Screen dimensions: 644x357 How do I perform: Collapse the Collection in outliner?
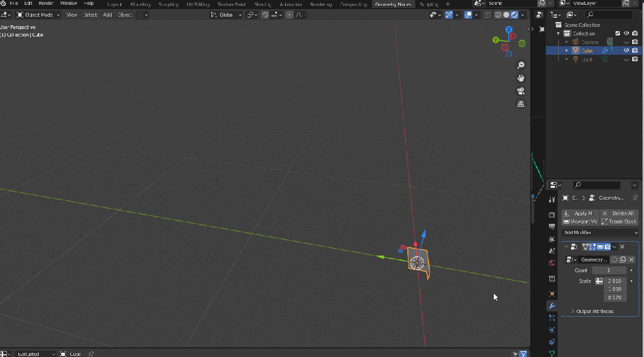point(558,33)
